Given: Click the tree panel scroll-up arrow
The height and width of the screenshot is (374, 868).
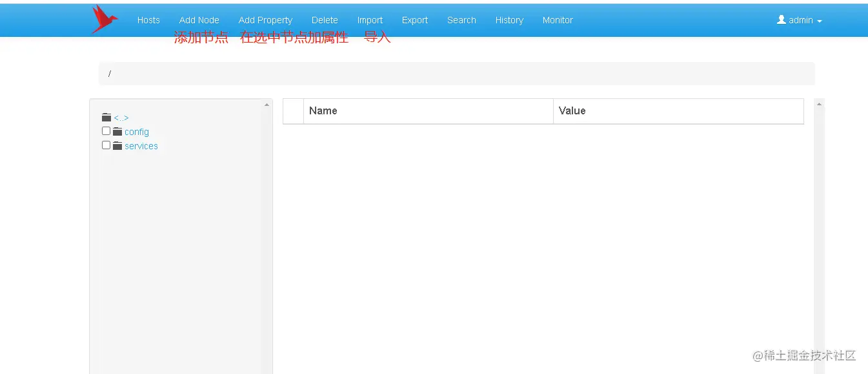Looking at the screenshot, I should click(267, 105).
